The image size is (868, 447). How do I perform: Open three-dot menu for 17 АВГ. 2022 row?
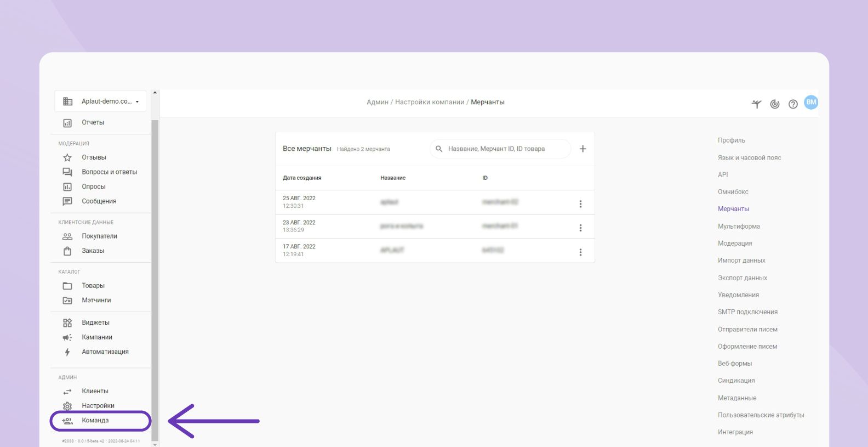[x=580, y=252]
